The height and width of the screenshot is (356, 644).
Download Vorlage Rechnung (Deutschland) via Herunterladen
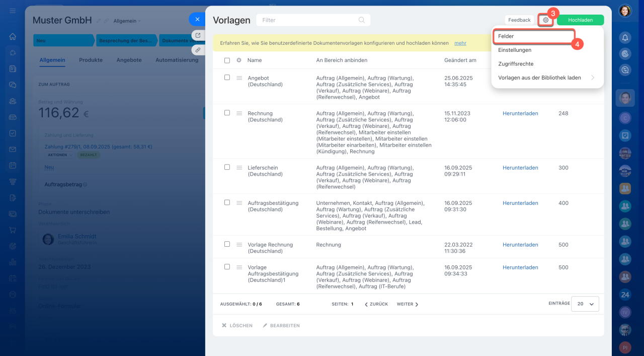(520, 245)
